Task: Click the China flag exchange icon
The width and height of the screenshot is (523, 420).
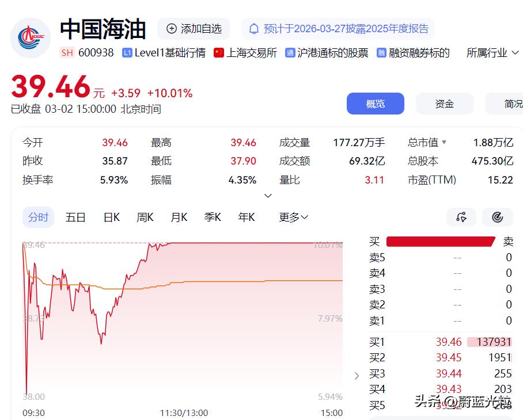Action: (x=219, y=52)
